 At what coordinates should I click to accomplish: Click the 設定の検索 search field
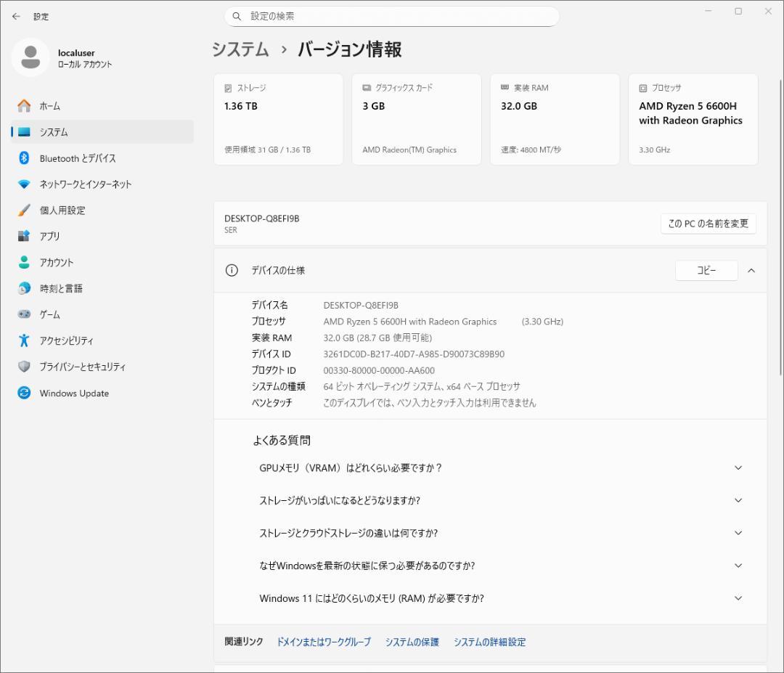pyautogui.click(x=392, y=16)
